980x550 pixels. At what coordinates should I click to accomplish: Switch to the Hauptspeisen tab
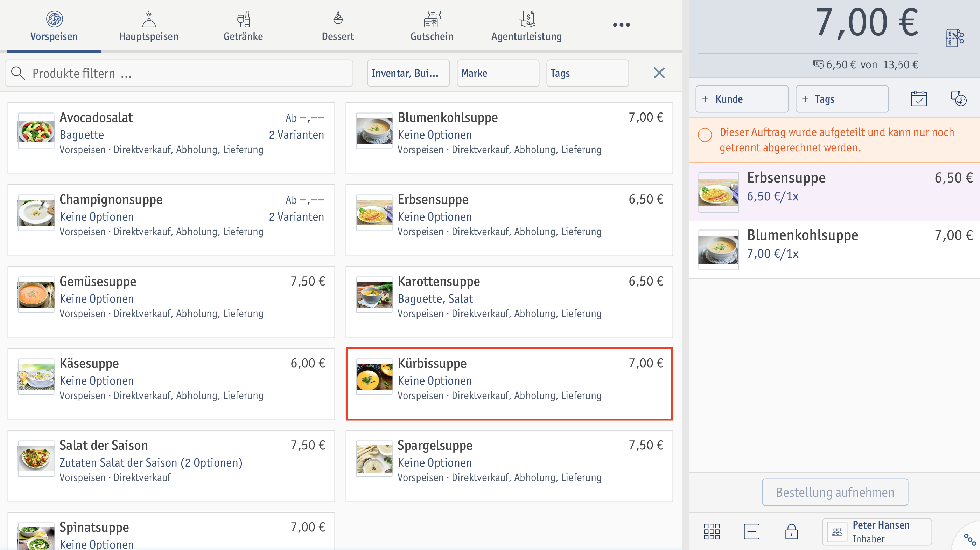pos(148,26)
